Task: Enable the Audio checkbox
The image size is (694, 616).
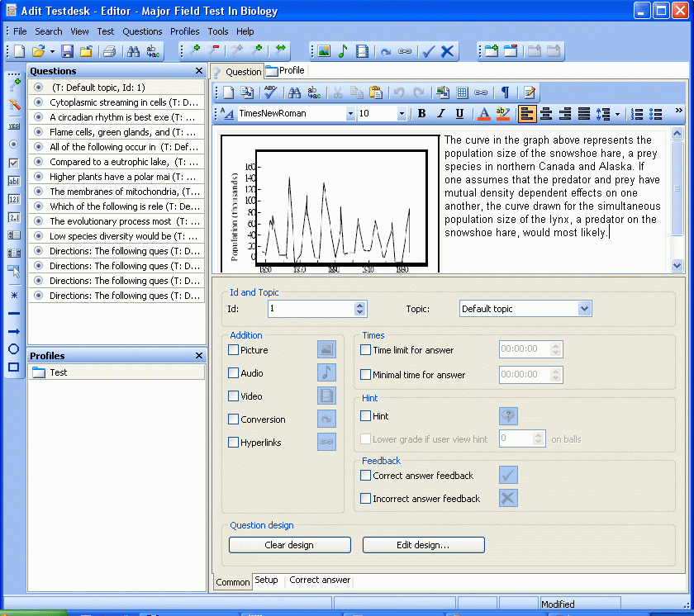Action: [233, 373]
